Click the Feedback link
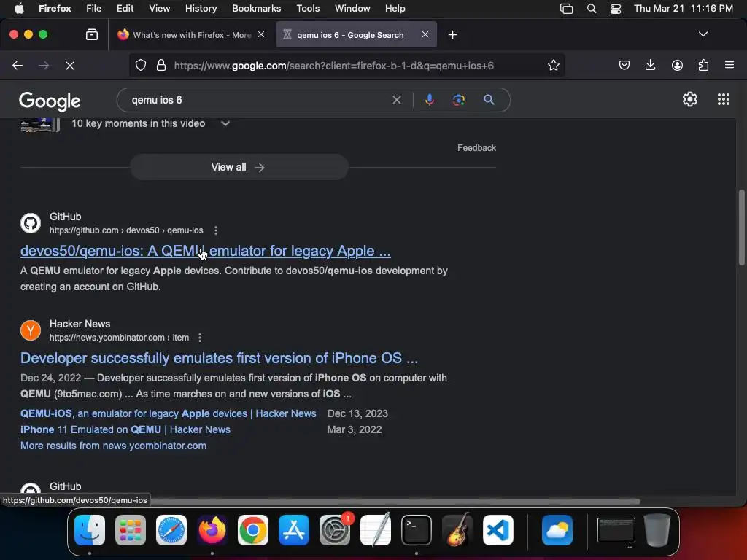Image resolution: width=747 pixels, height=560 pixels. click(x=476, y=148)
